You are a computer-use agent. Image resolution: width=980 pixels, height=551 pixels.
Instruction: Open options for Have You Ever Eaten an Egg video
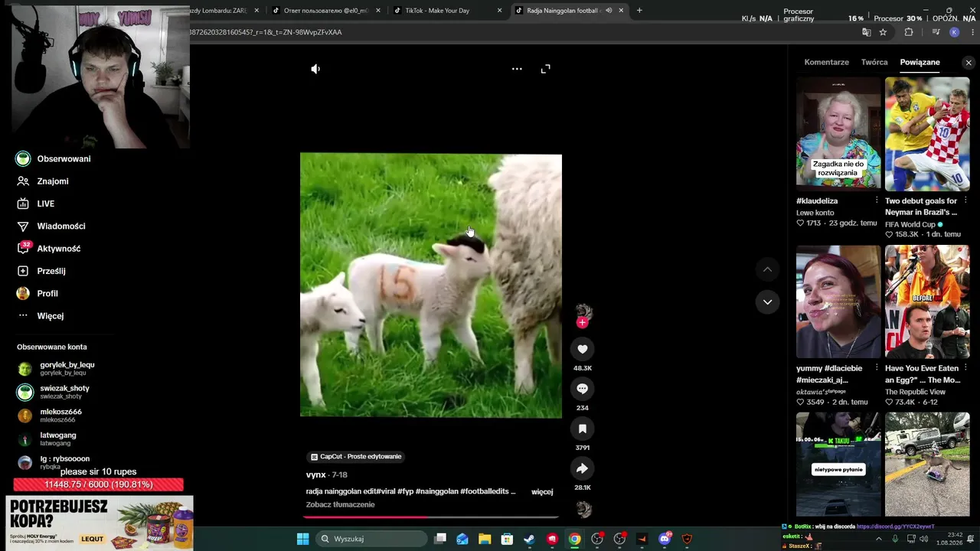pos(965,368)
